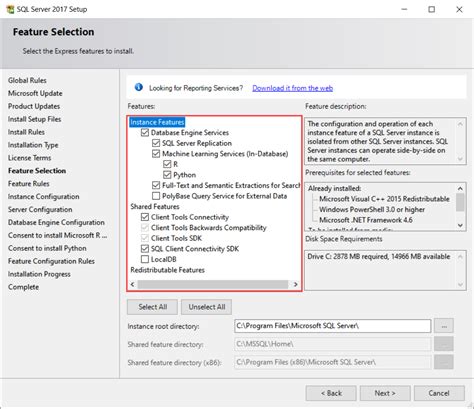Click the SQL Server Setup title bar icon

pyautogui.click(x=10, y=9)
